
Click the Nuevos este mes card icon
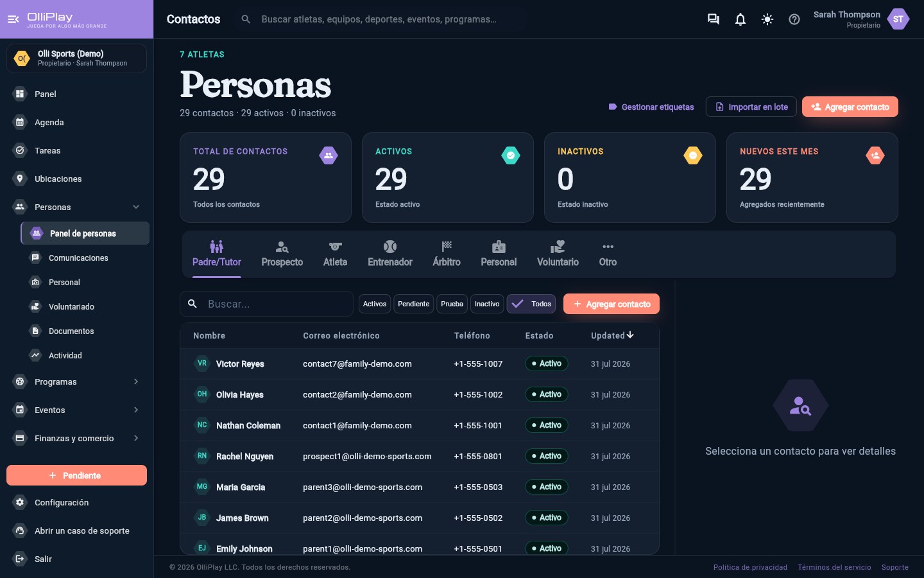pyautogui.click(x=875, y=155)
